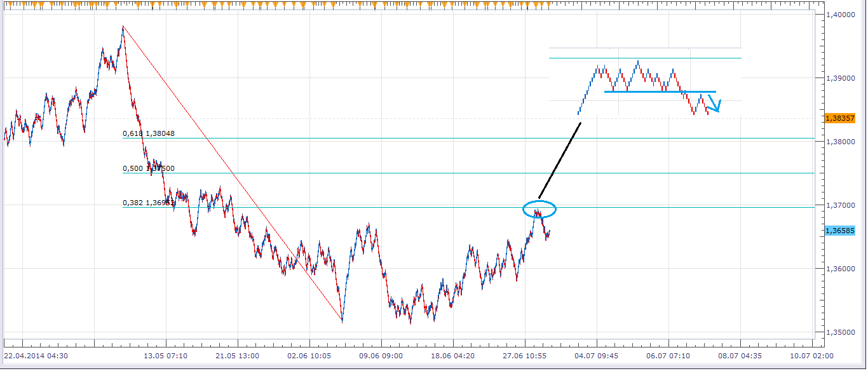
Task: Select the thick blue support line in inset
Action: coord(660,91)
